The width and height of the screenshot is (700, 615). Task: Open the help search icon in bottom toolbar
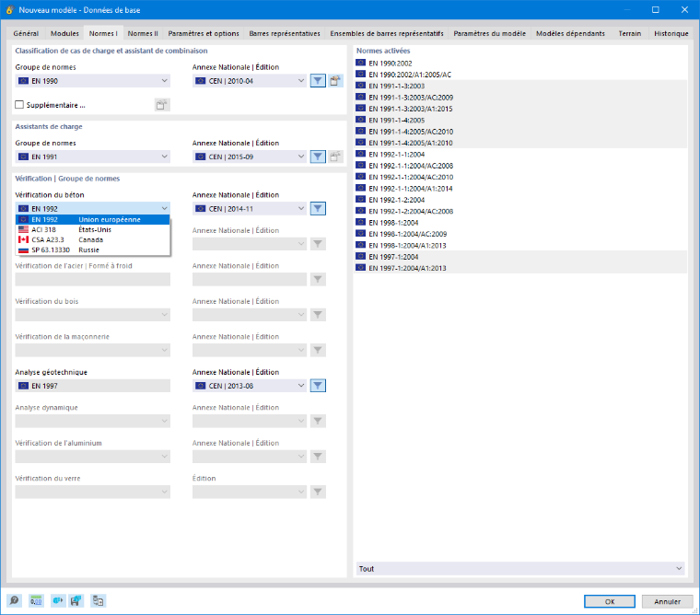click(x=15, y=600)
